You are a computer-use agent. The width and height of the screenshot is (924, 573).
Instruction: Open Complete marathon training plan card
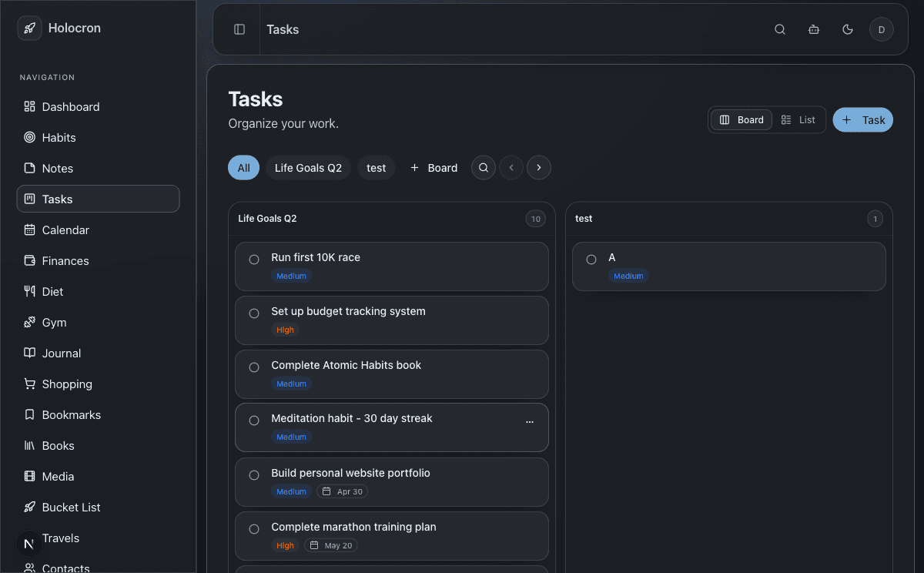pyautogui.click(x=392, y=536)
